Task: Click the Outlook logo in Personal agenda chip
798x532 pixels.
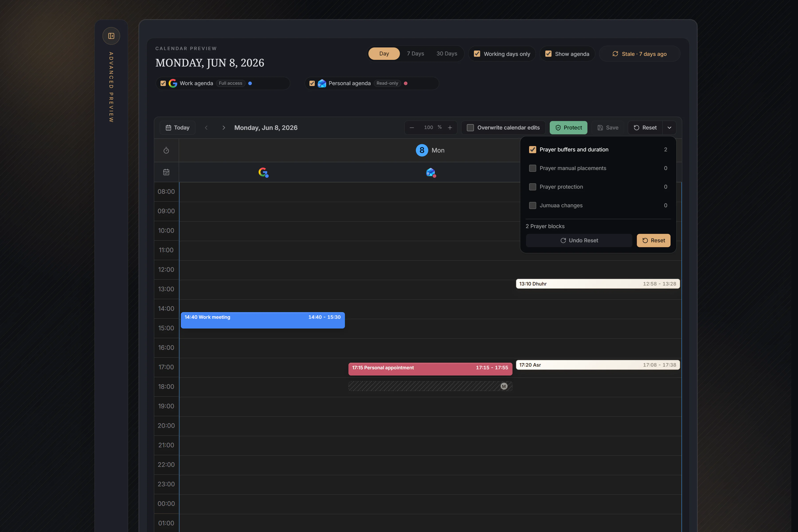Action: [322, 83]
